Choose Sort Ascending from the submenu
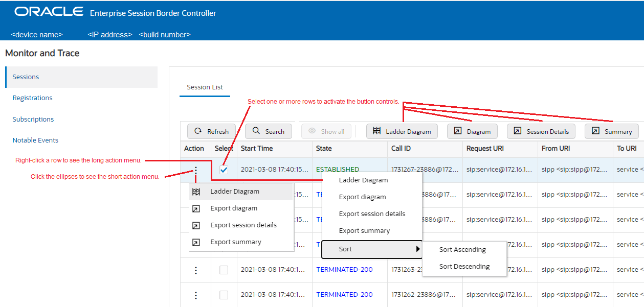Image resolution: width=644 pixels, height=307 pixels. coord(462,249)
